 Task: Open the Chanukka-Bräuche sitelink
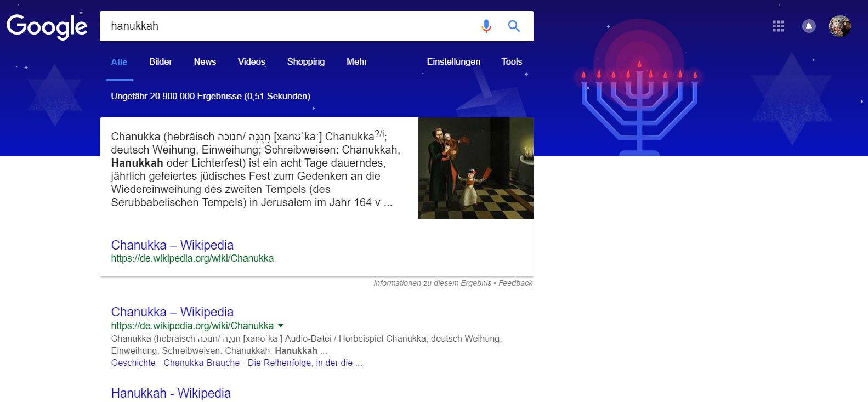(x=201, y=363)
